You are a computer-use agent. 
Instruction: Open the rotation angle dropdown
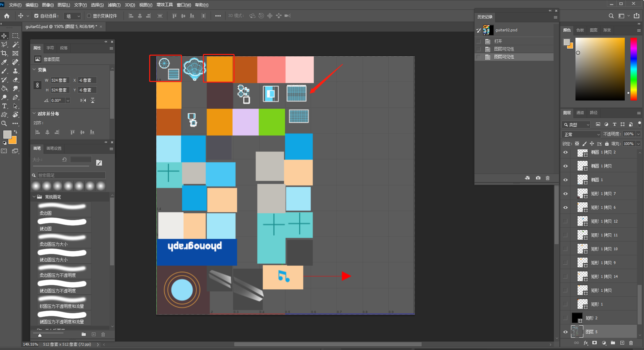(x=68, y=100)
